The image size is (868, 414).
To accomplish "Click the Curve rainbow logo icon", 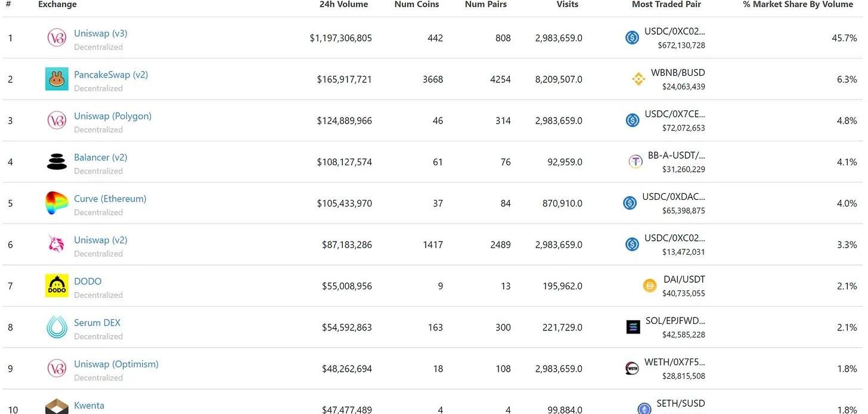I will click(x=57, y=203).
